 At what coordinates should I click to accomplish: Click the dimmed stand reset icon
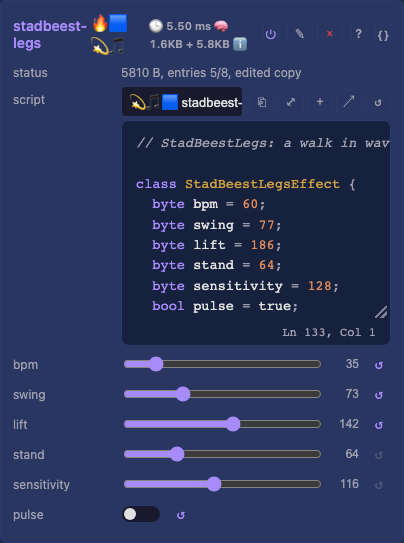tap(379, 455)
